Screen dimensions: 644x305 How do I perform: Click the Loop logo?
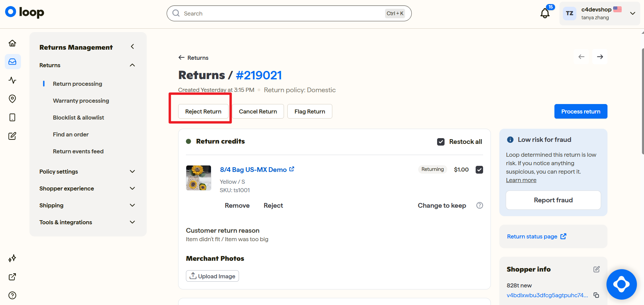(25, 12)
